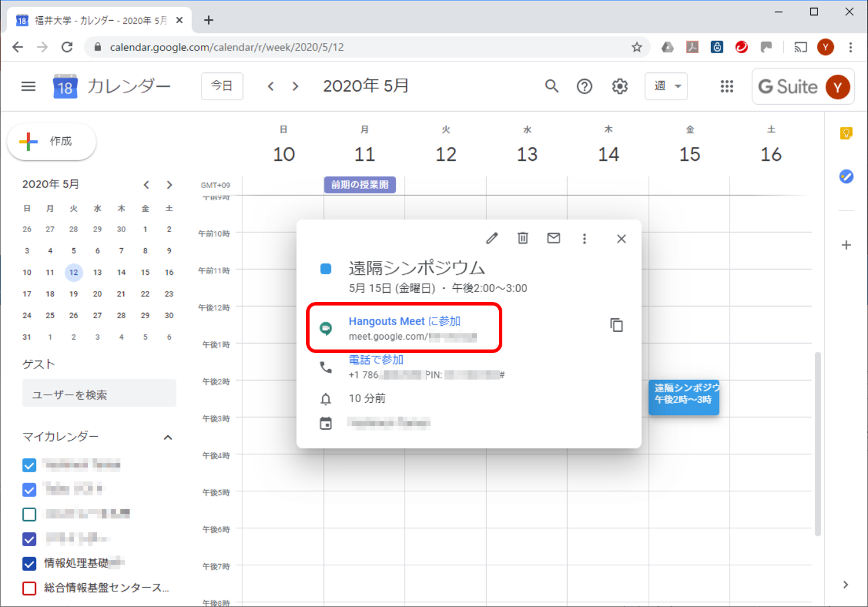Enable the 総合情報基盤センター calendar checkbox
Viewport: 868px width, 607px height.
coord(29,588)
